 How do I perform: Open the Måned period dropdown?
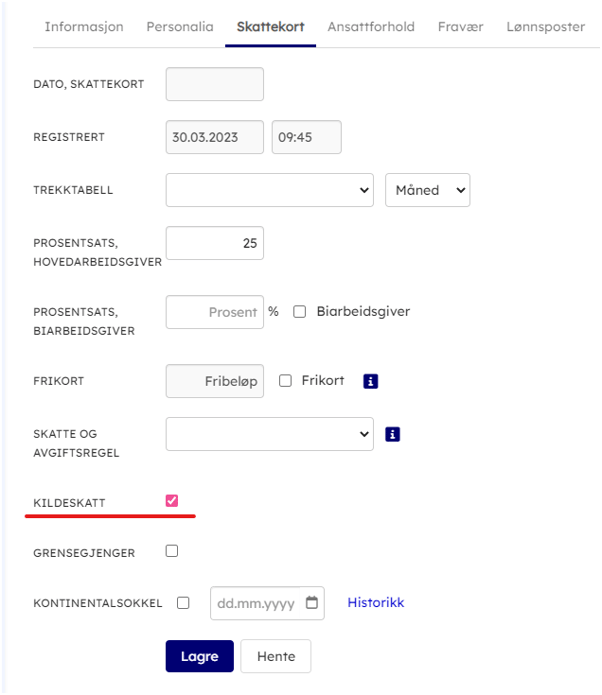click(x=428, y=190)
